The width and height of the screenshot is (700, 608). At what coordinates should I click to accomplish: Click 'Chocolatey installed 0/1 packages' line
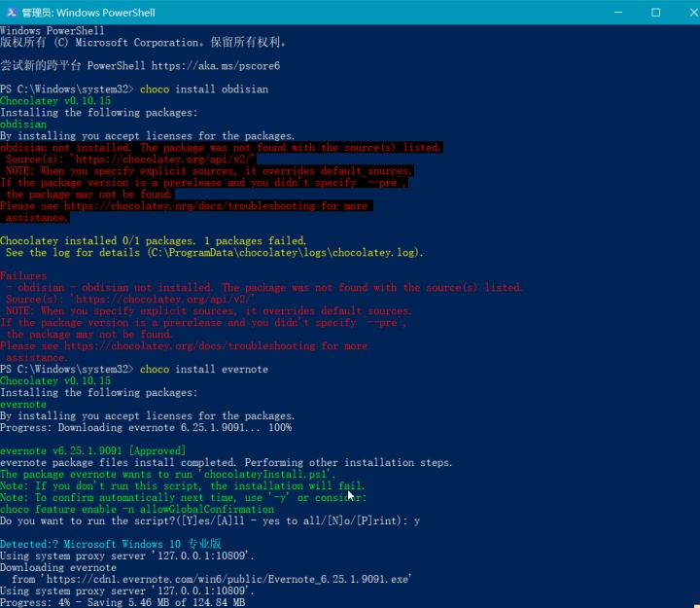(x=154, y=241)
